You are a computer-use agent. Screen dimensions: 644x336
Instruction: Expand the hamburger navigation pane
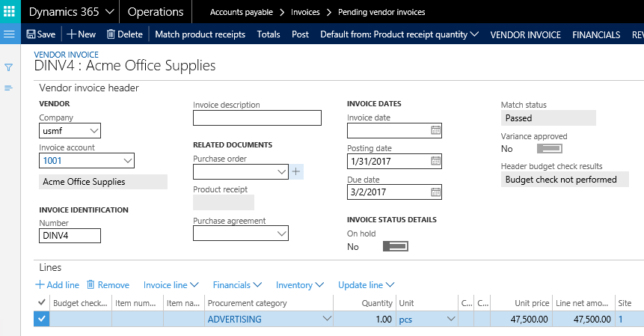(x=10, y=34)
